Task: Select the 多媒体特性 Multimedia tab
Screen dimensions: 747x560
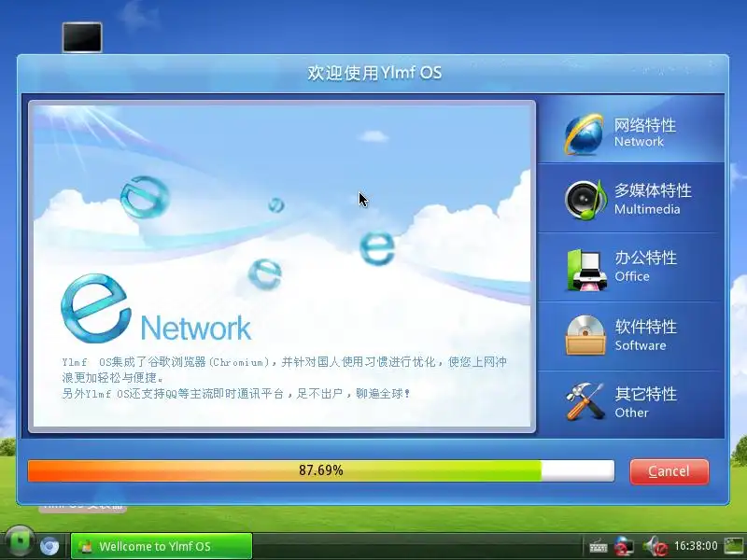Action: [631, 198]
